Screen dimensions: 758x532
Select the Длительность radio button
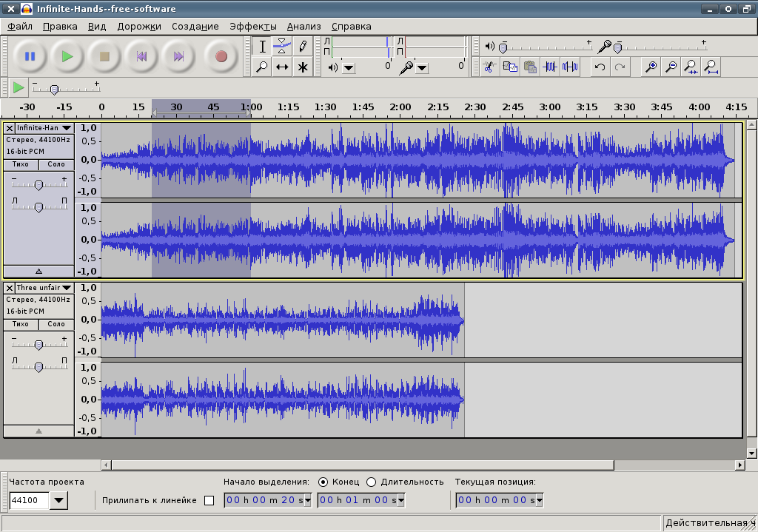372,482
